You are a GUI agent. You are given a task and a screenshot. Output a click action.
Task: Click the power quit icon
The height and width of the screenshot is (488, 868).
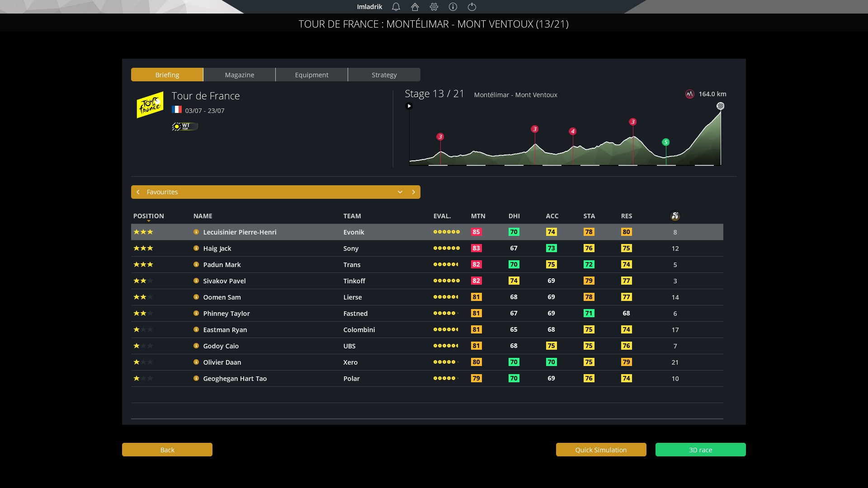click(x=472, y=7)
